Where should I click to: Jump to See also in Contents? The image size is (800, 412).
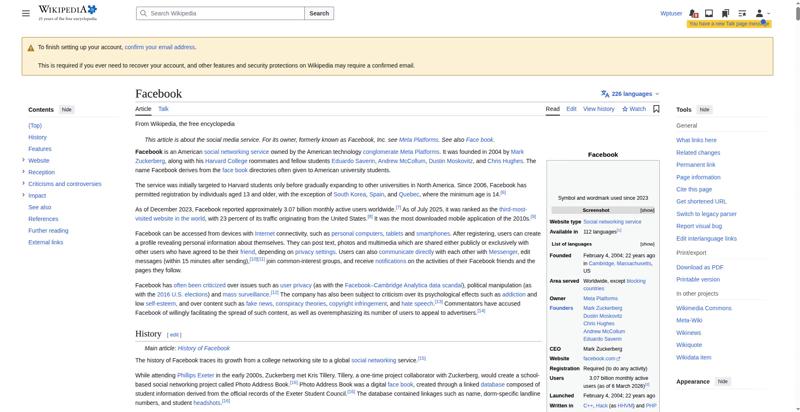point(40,207)
